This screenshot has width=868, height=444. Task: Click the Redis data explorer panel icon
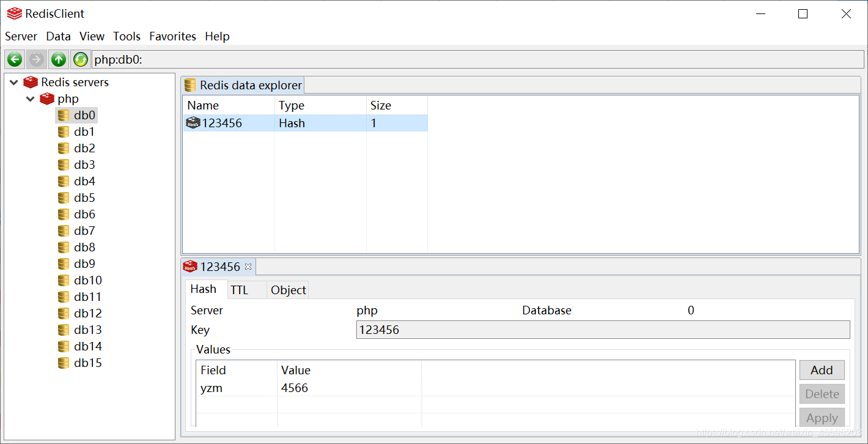189,85
